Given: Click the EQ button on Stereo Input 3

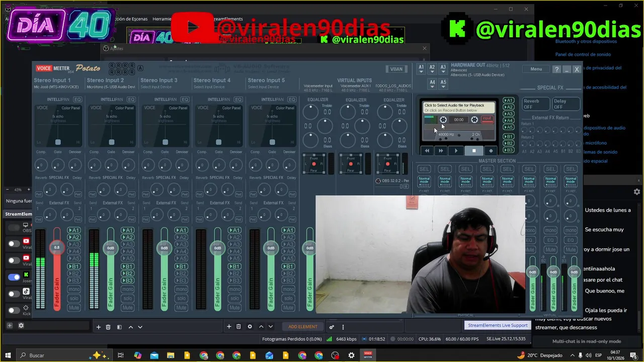Looking at the screenshot, I should click(185, 100).
